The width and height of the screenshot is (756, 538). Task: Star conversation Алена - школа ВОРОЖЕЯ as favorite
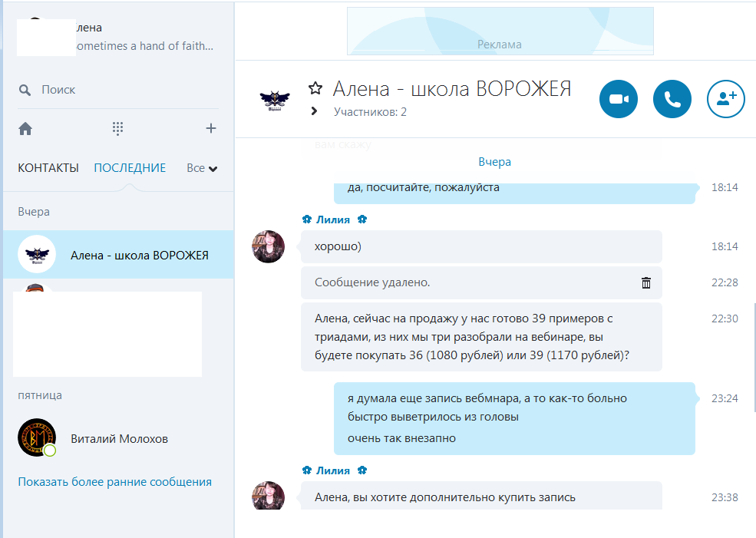315,88
